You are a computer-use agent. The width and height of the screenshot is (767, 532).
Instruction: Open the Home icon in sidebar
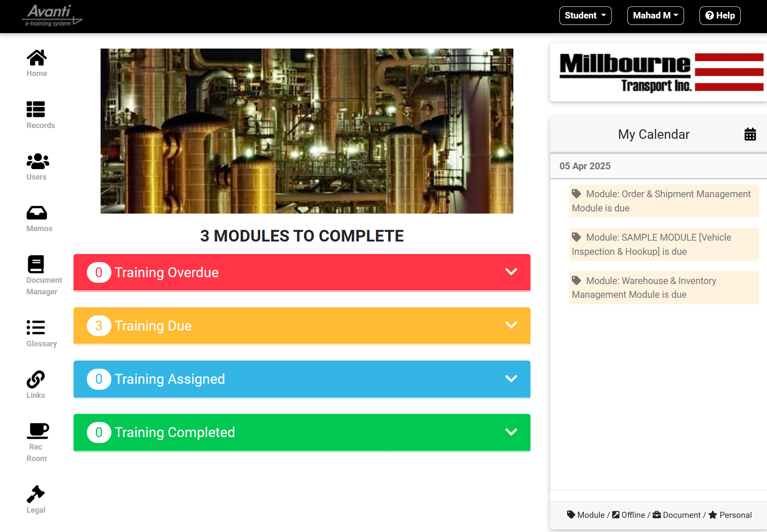(x=37, y=58)
